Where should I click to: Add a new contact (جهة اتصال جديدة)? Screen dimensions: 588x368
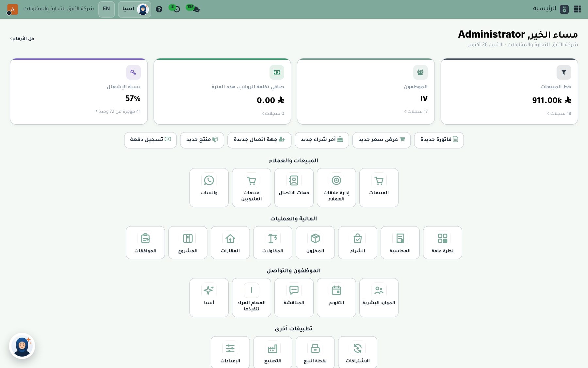[259, 140]
